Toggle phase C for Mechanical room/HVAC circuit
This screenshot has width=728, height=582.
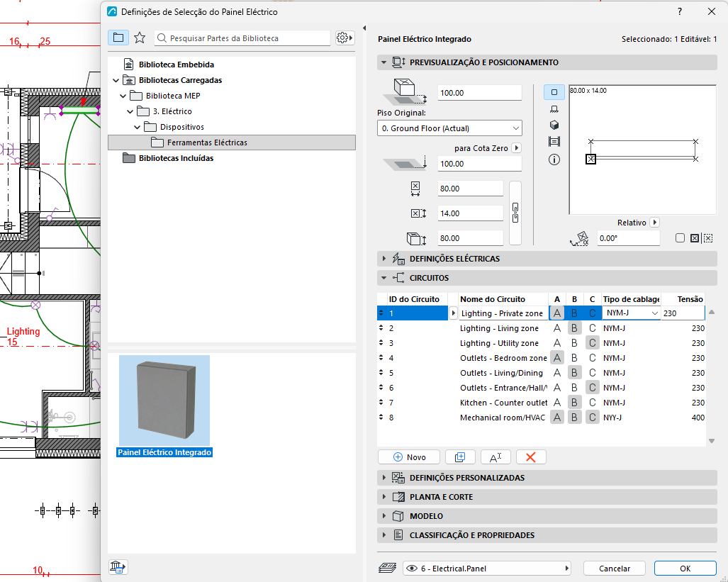point(592,418)
